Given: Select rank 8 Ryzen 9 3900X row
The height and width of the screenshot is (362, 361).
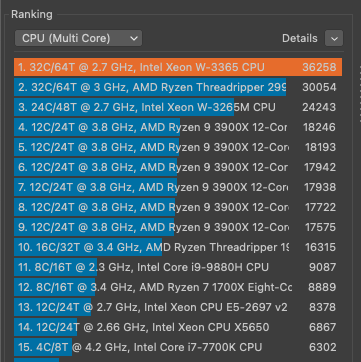Looking at the screenshot, I should click(178, 207).
